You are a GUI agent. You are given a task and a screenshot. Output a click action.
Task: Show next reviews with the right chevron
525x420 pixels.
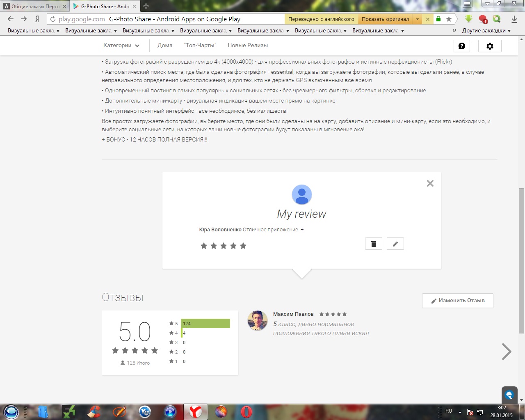507,352
